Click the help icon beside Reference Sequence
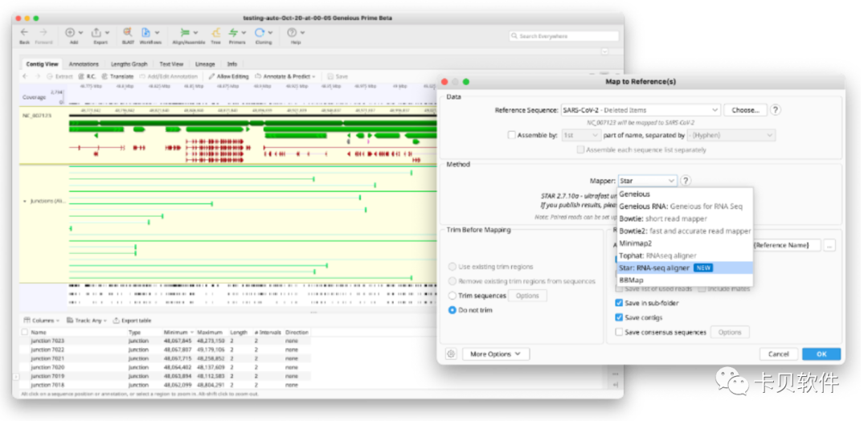 (775, 109)
